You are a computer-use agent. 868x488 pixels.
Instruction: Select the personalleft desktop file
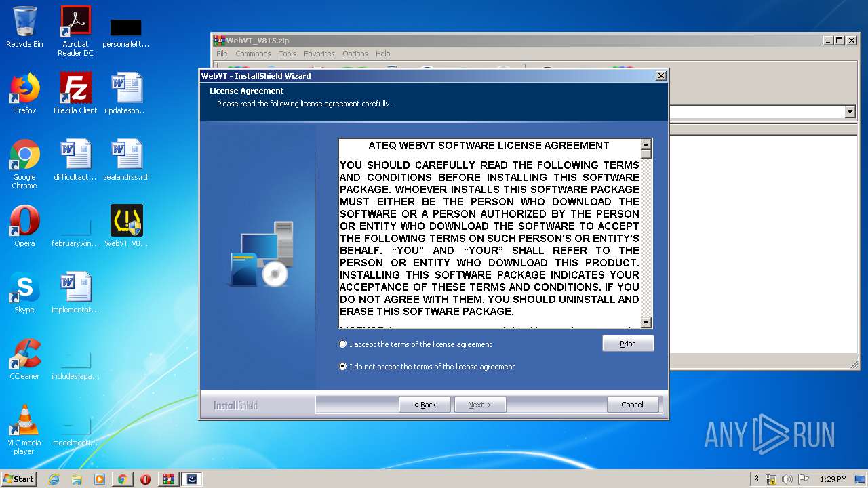point(126,33)
